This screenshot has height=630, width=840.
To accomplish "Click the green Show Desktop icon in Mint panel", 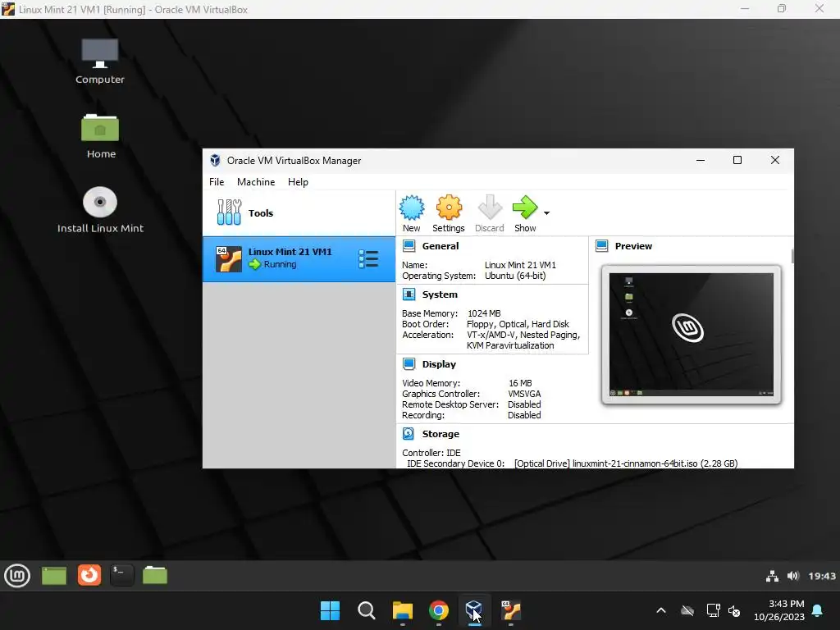I will tap(53, 576).
